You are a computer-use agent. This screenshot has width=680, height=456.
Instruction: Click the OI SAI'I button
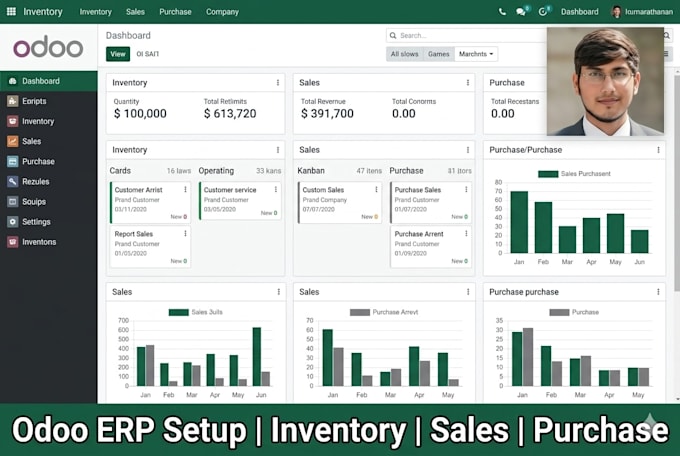[x=147, y=54]
